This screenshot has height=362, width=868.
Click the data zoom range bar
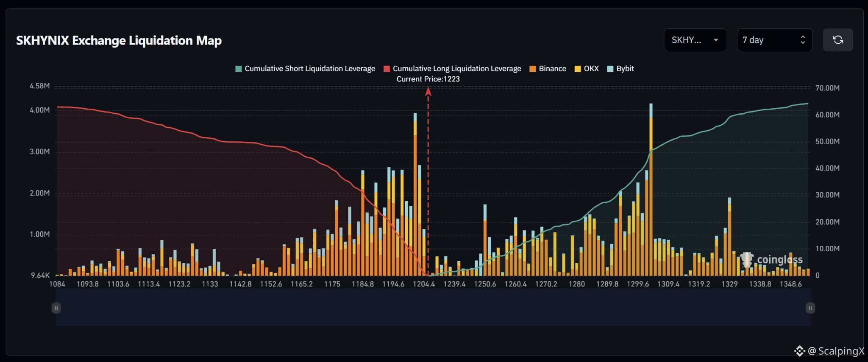pos(433,308)
